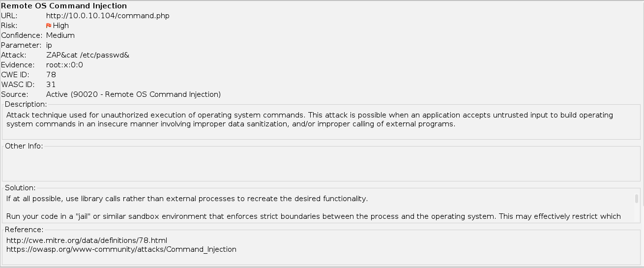Click the evidence text root:x:0:0
The width and height of the screenshot is (644, 268).
64,65
